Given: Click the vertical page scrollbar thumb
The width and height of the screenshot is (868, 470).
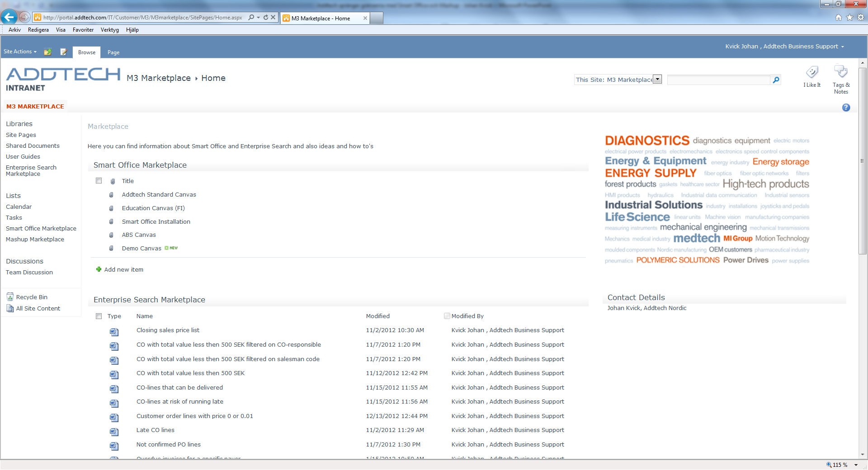Looking at the screenshot, I should point(863,160).
